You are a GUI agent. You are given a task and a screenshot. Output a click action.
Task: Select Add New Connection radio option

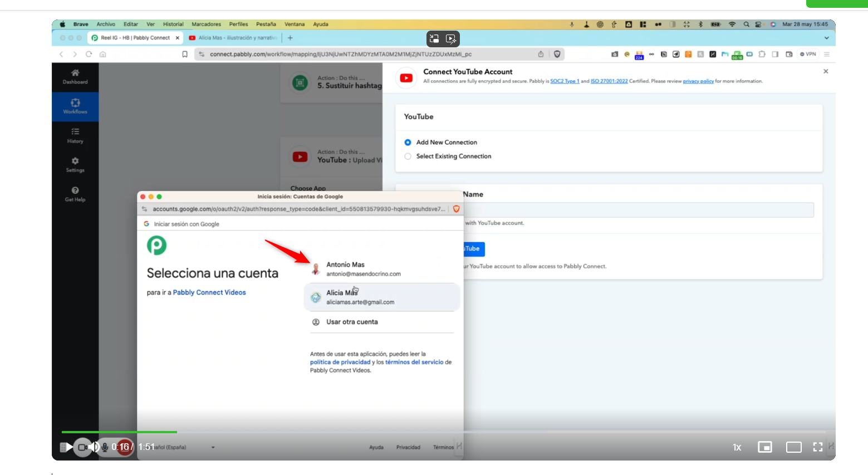(x=408, y=143)
